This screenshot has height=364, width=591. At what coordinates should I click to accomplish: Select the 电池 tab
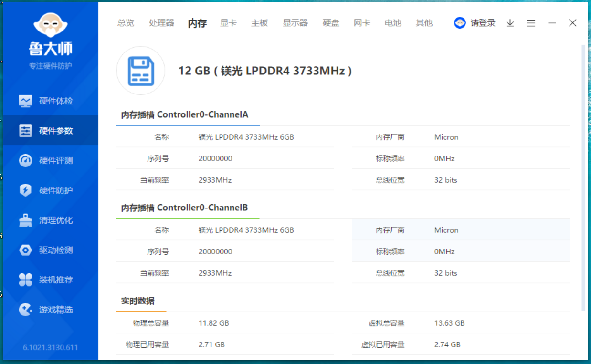tap(393, 23)
